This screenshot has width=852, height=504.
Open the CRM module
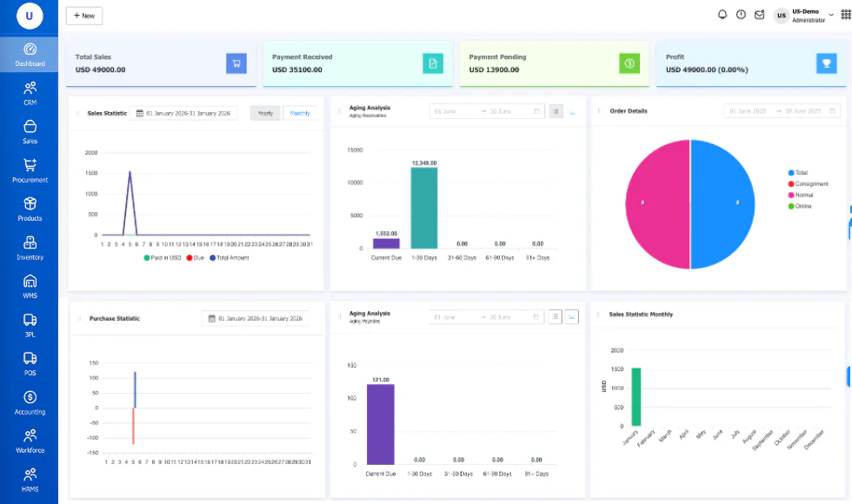point(30,94)
